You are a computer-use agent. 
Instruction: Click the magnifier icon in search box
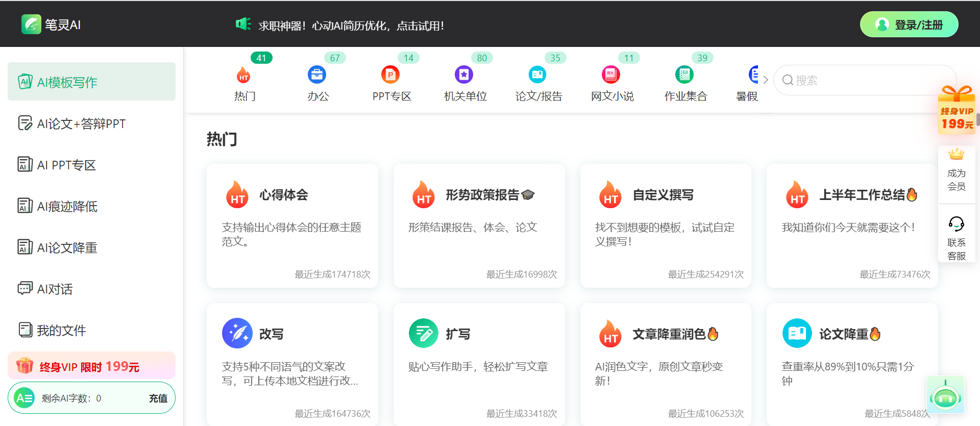(788, 80)
